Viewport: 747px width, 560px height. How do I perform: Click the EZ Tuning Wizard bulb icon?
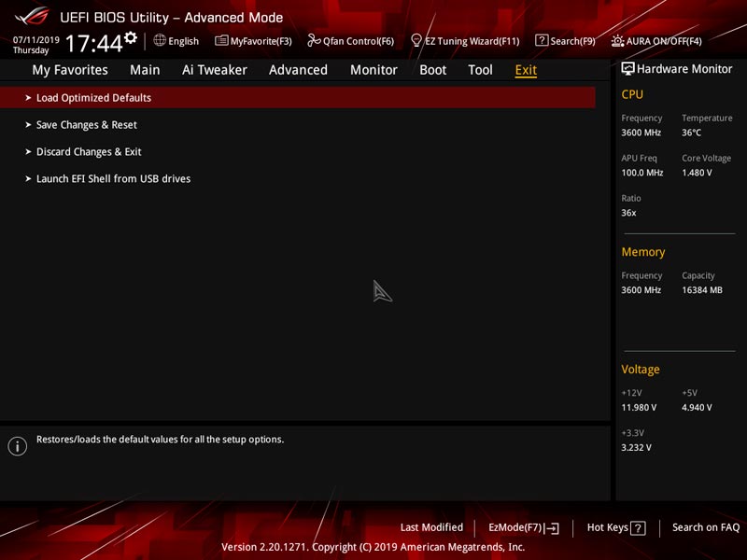pos(416,40)
